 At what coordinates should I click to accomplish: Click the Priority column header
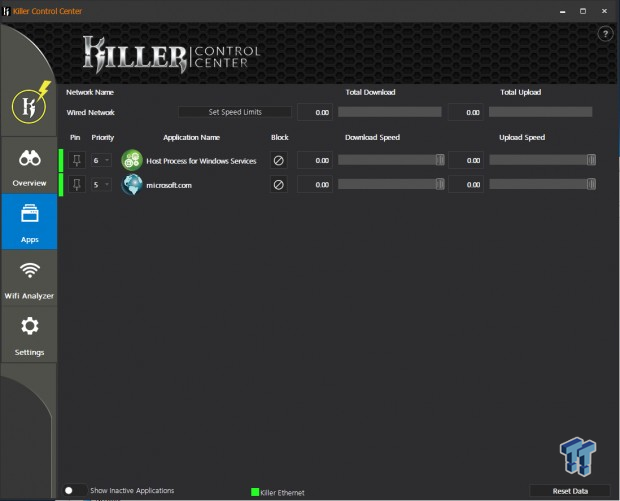(102, 137)
